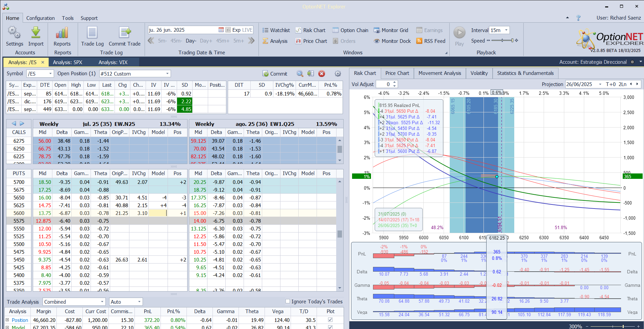
Task: Toggle the step-mode icon beside the calendar
Action: (x=228, y=30)
